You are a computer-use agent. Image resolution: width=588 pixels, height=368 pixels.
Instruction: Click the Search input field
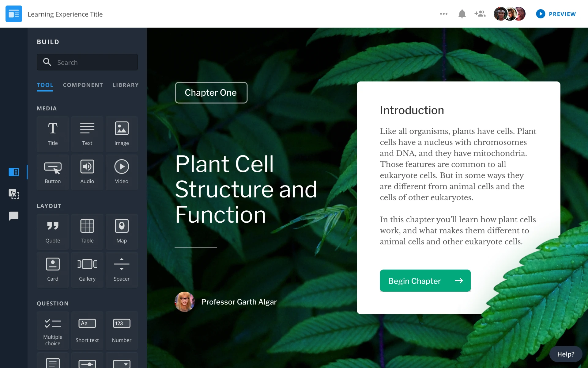tap(87, 62)
